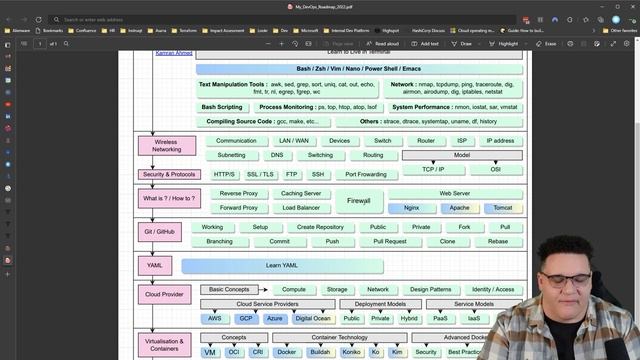Start Read aloud for the PDF
Image resolution: width=640 pixels, height=360 pixels.
[382, 44]
